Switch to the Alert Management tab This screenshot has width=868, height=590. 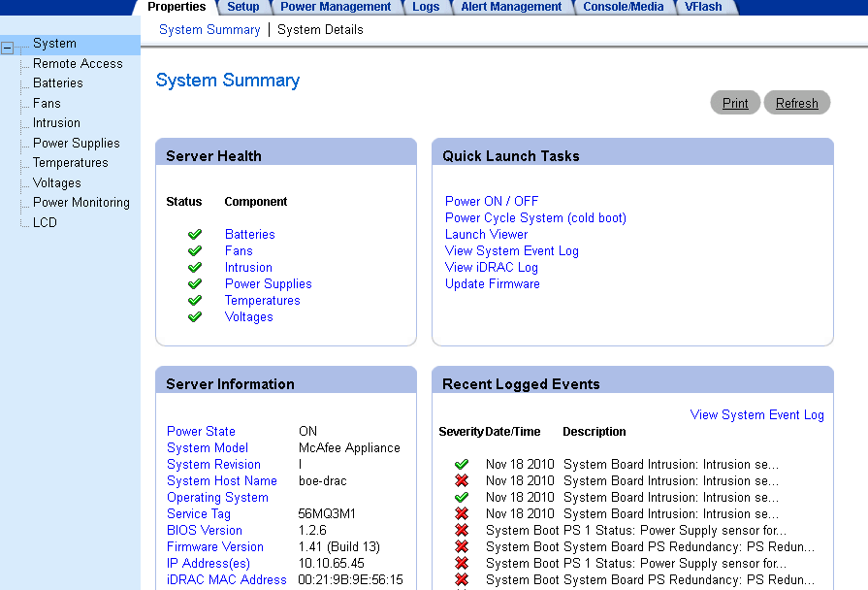click(x=511, y=7)
